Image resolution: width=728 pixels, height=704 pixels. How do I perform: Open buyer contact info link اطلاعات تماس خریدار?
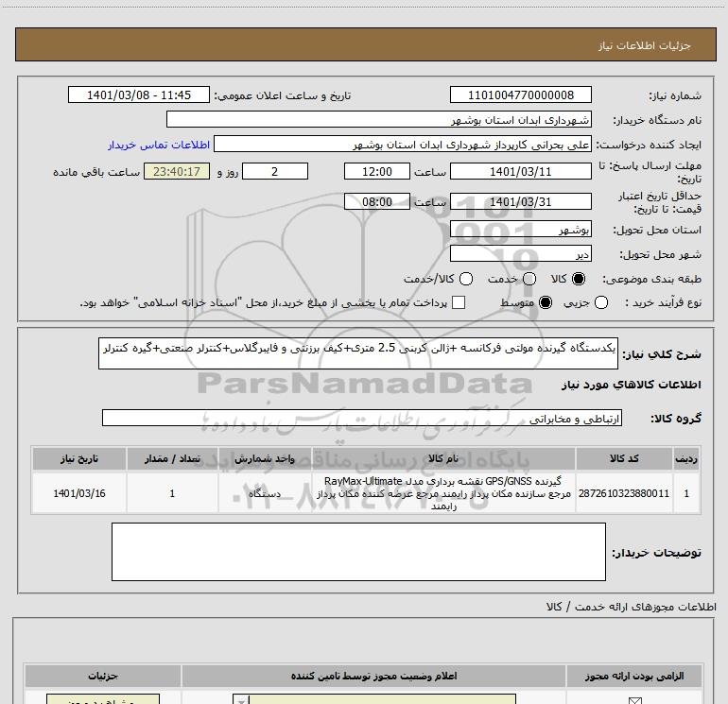[159, 145]
